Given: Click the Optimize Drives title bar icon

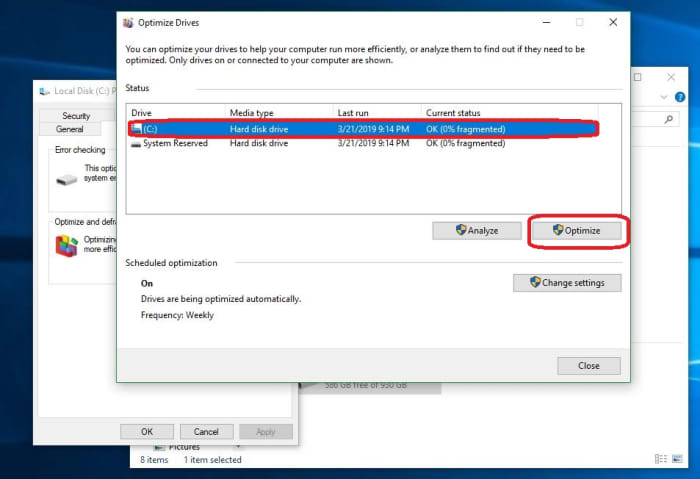Looking at the screenshot, I should [x=127, y=22].
